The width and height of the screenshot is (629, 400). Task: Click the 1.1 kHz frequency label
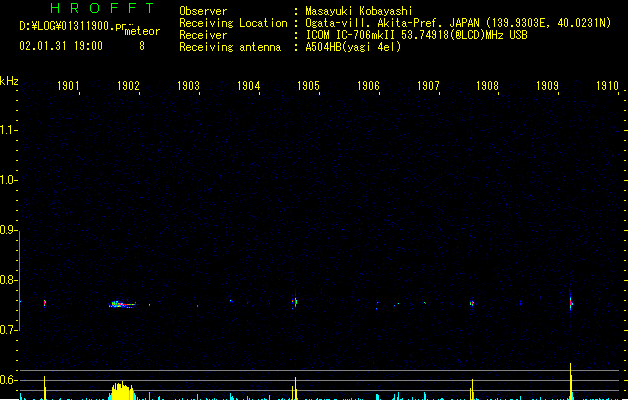coord(8,130)
